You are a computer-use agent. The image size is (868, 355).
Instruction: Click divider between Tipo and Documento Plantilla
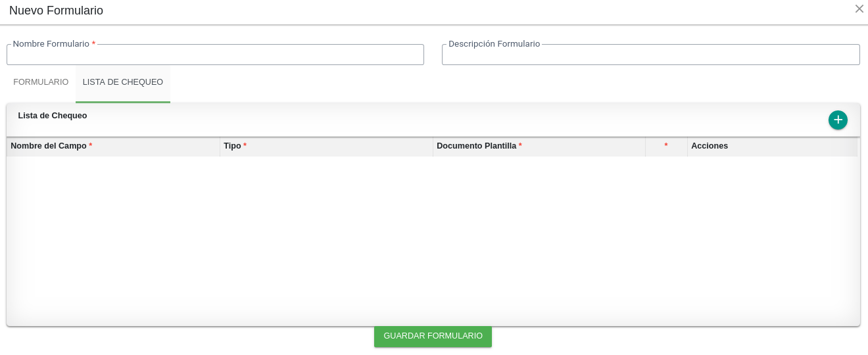click(x=433, y=147)
